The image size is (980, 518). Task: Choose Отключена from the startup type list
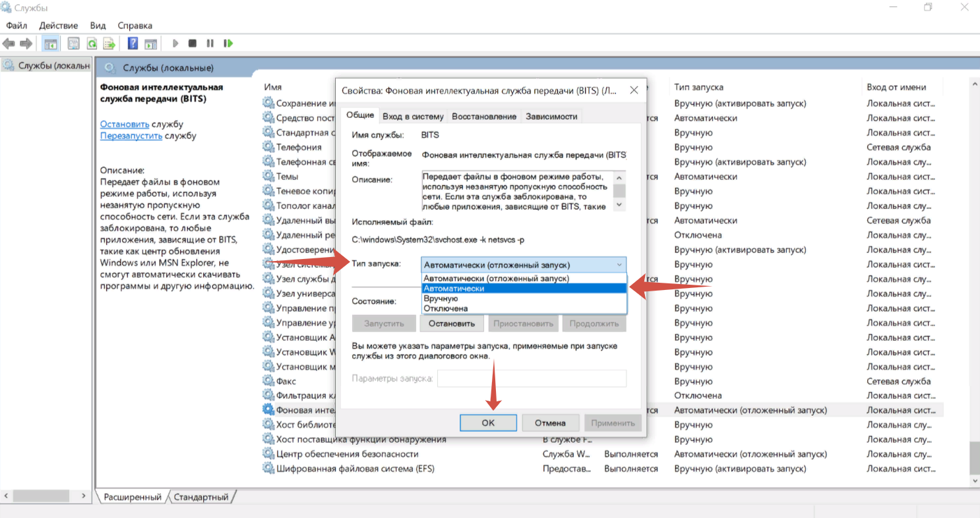click(446, 308)
